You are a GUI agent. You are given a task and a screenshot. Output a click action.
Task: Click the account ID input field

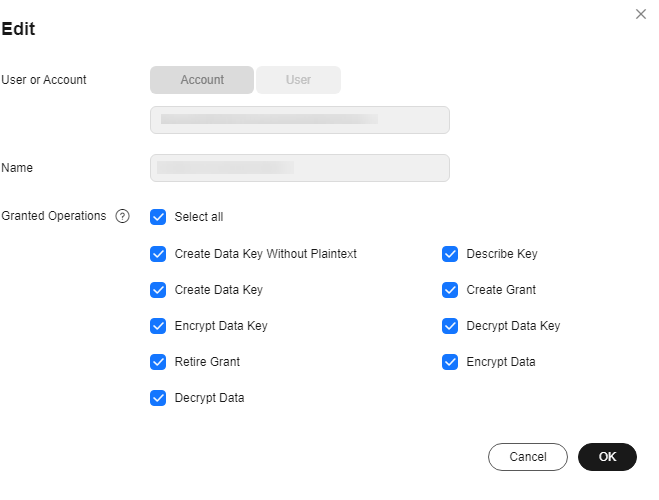point(300,120)
